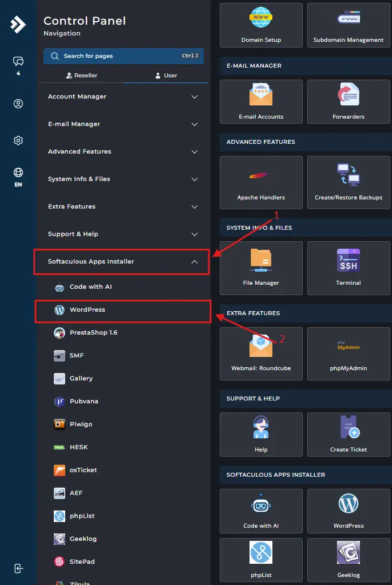392x585 pixels.
Task: Open the user profile icon in the left rail
Action: 18,104
